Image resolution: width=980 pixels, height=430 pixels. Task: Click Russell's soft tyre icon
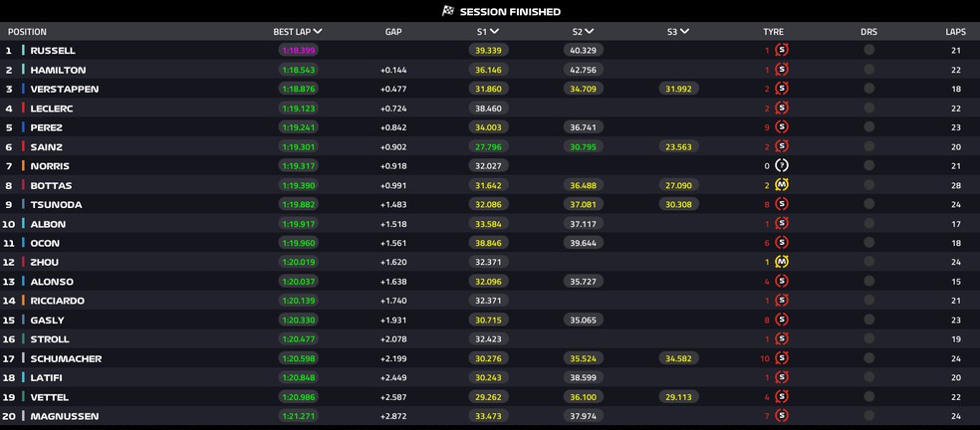point(781,50)
